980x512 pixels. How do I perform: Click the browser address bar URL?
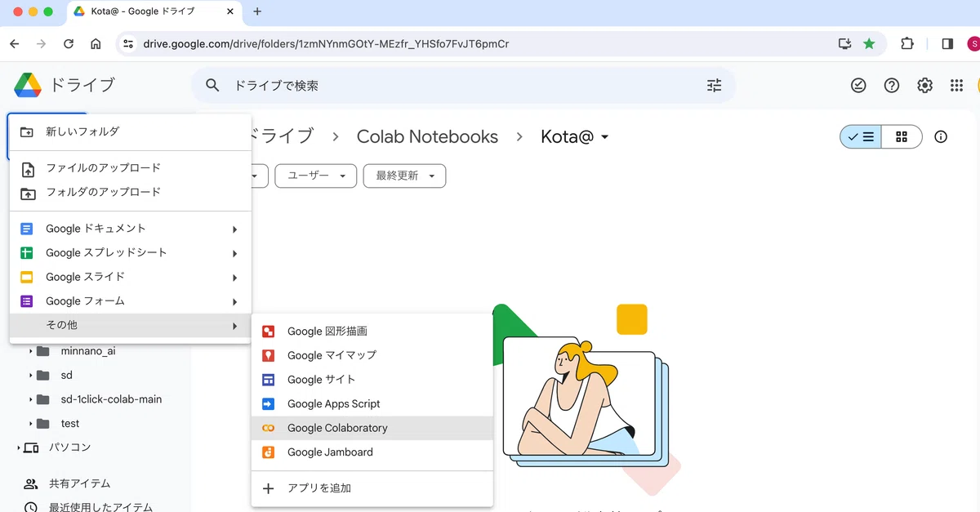coord(326,43)
